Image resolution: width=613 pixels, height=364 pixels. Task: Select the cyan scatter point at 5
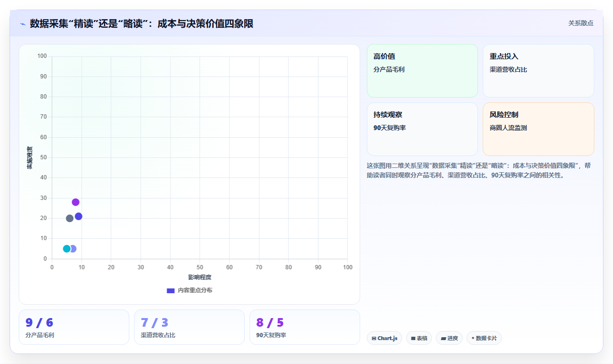(x=67, y=249)
